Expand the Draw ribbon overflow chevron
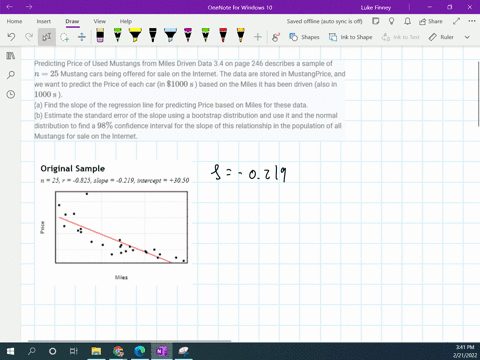The image size is (480, 360). point(467,37)
